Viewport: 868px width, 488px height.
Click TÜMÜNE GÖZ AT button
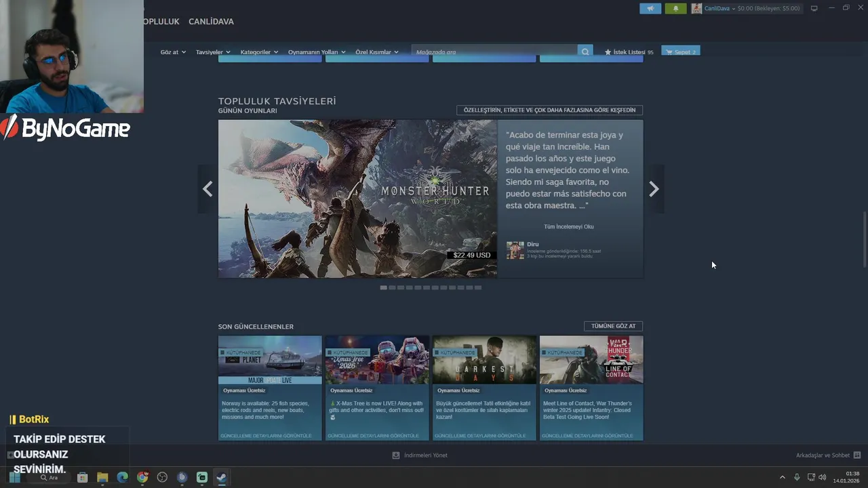tap(613, 326)
